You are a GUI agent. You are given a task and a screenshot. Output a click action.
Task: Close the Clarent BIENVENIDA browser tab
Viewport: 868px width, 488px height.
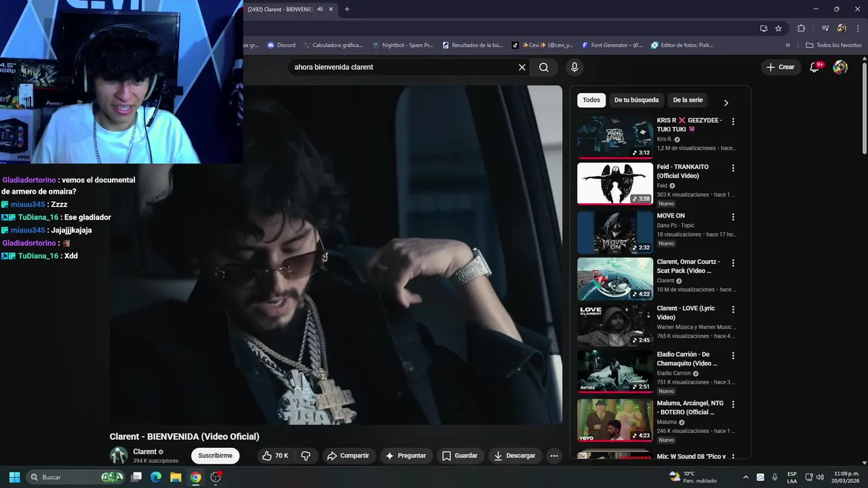(330, 9)
